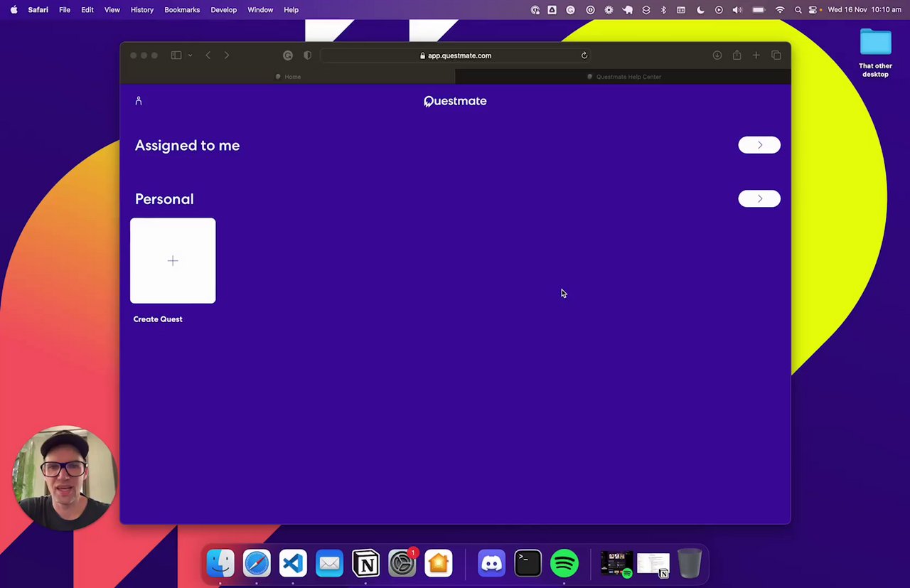Viewport: 910px width, 588px height.
Task: Open the View menu
Action: (x=112, y=10)
